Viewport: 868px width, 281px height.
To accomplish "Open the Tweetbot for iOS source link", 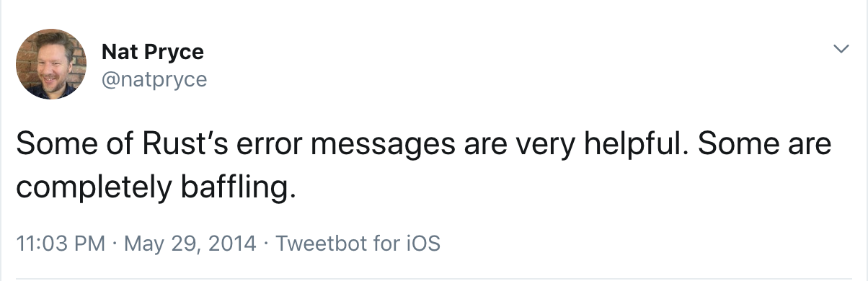I will point(358,243).
